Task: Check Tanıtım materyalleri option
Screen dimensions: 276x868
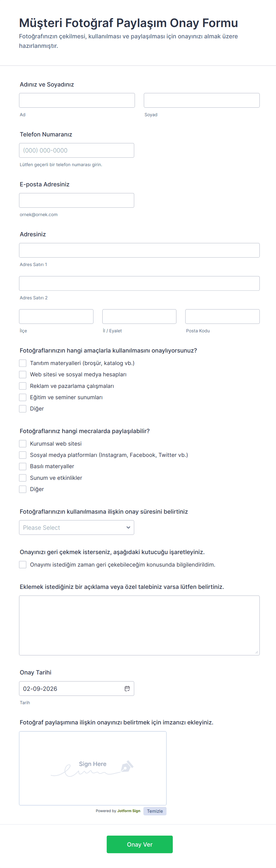Action: click(x=23, y=363)
